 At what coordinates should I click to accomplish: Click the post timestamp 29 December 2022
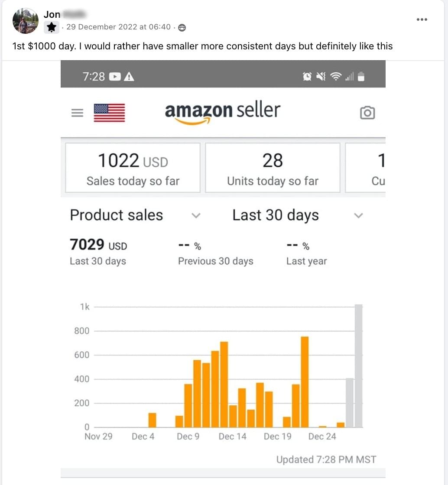tap(118, 27)
